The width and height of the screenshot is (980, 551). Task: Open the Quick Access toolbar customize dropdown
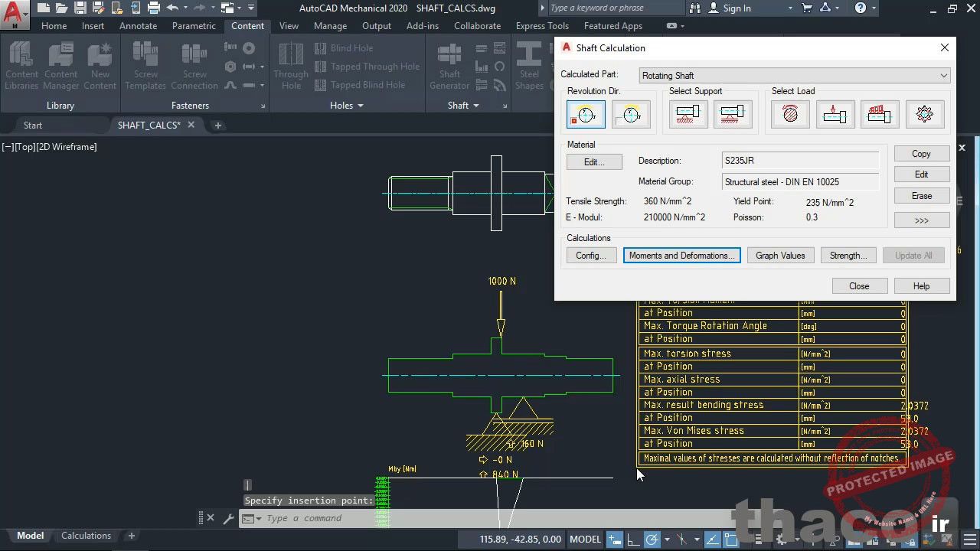[251, 8]
